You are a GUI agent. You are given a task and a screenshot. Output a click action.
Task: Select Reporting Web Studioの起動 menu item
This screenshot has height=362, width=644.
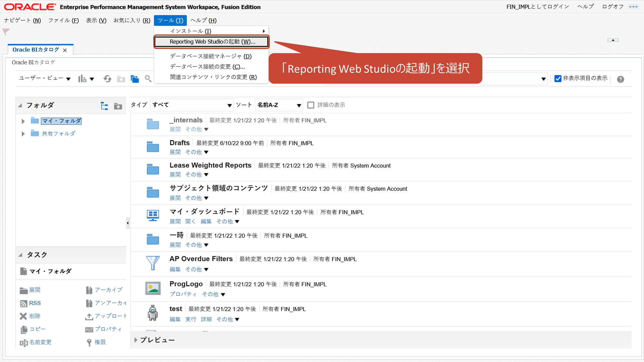coord(212,42)
